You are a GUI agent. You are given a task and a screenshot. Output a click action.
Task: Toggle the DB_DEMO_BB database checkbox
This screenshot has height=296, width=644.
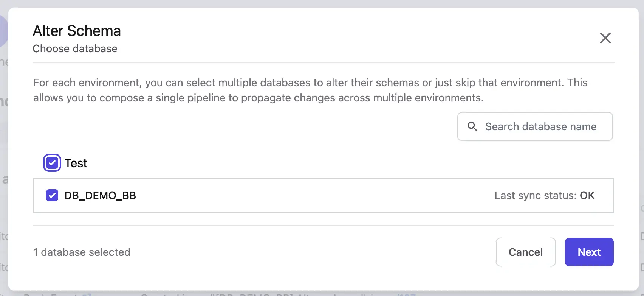(x=52, y=195)
